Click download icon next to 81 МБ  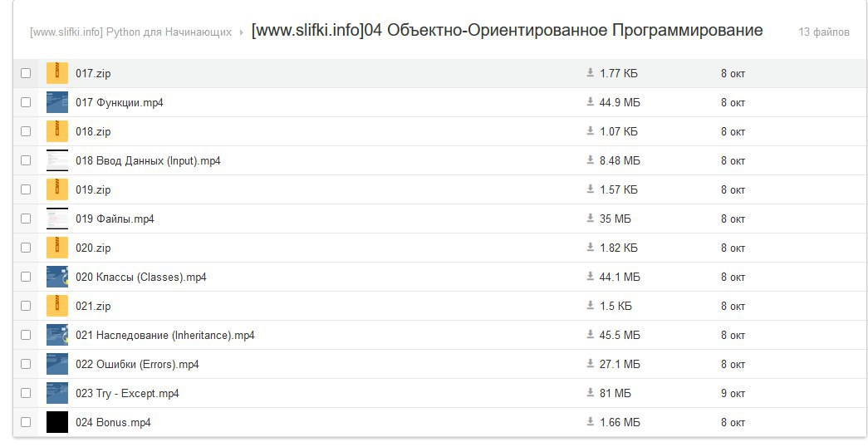tap(590, 392)
